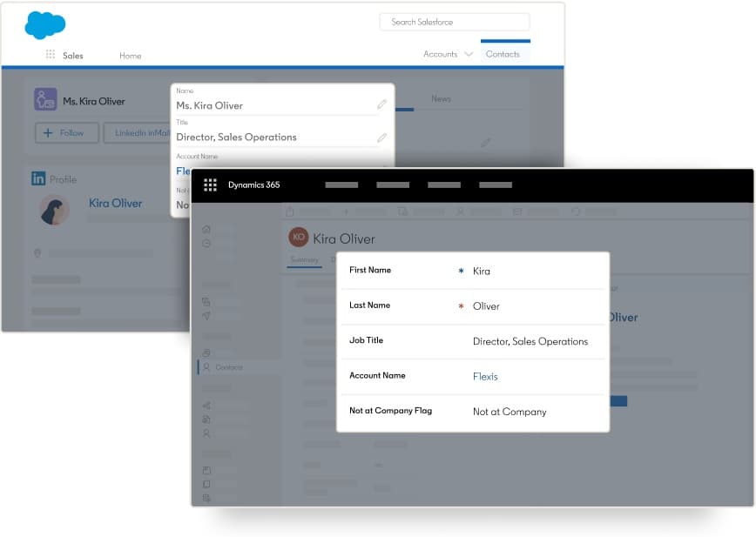Select the Summary tab in Dynamics 365

[x=305, y=259]
